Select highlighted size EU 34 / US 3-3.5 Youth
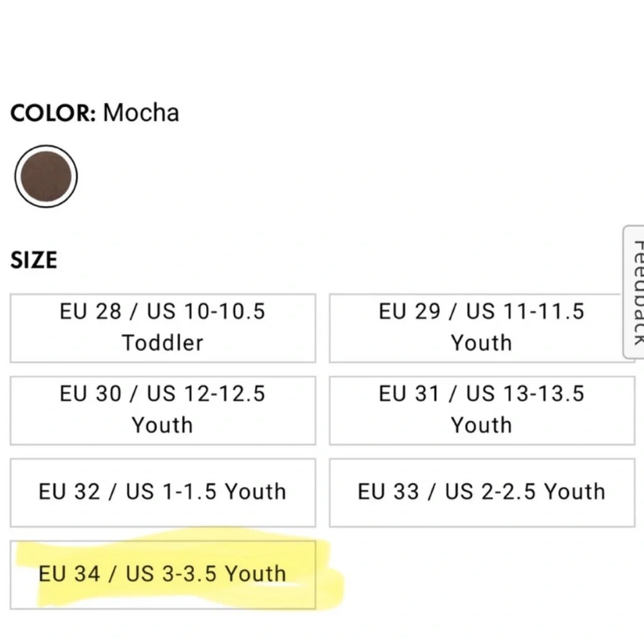644x644 pixels. [163, 574]
